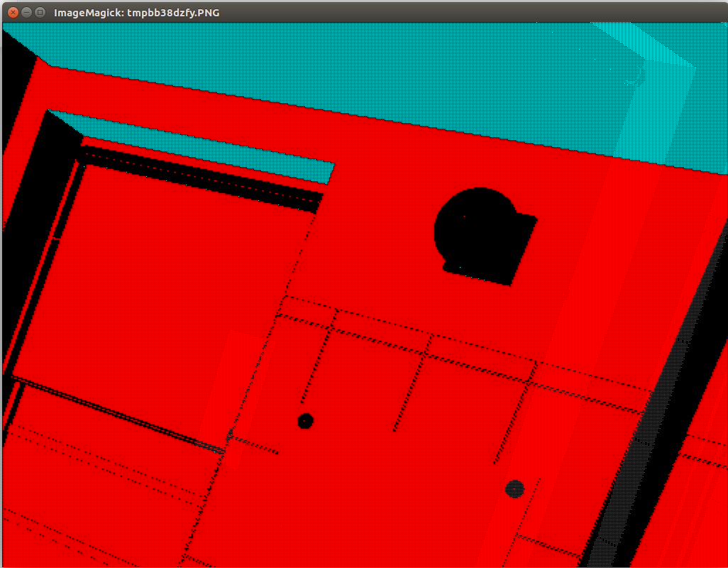Close the ImageMagick image window

coord(13,12)
